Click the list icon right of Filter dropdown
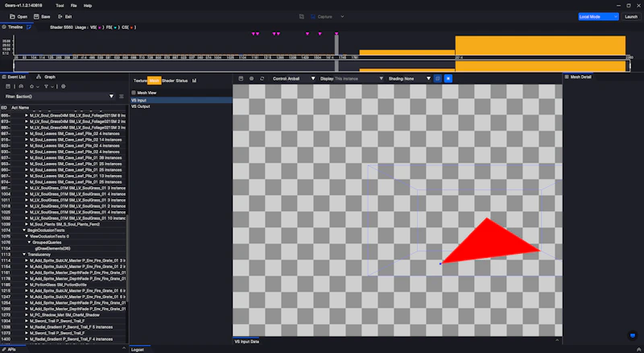This screenshot has width=644, height=353. pos(122,96)
